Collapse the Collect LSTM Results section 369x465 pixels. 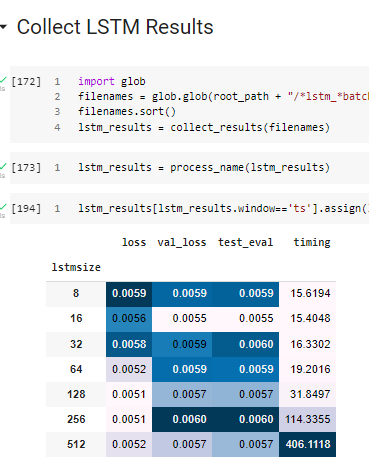pyautogui.click(x=3, y=27)
